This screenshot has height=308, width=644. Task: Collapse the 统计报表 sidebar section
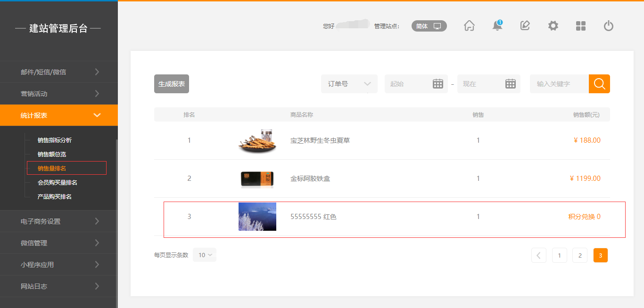click(x=59, y=115)
